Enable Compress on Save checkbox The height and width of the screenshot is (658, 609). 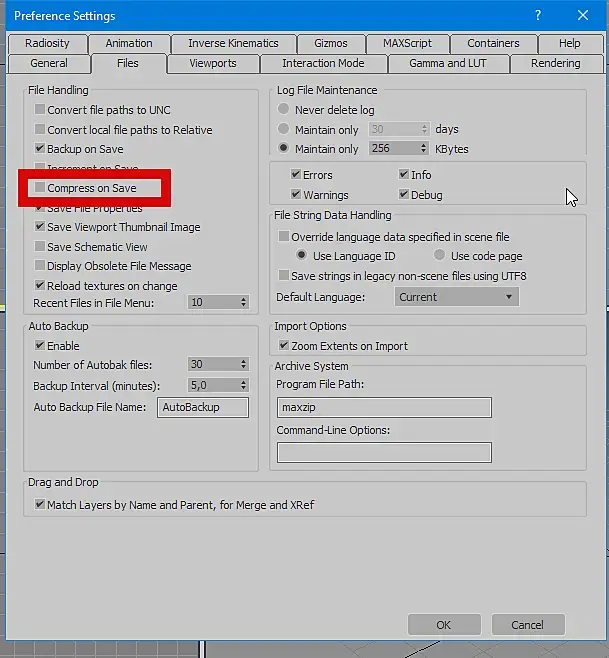coord(39,188)
